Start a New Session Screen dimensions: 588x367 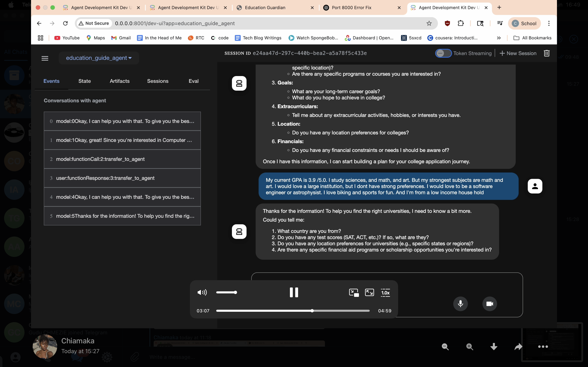[x=518, y=53]
